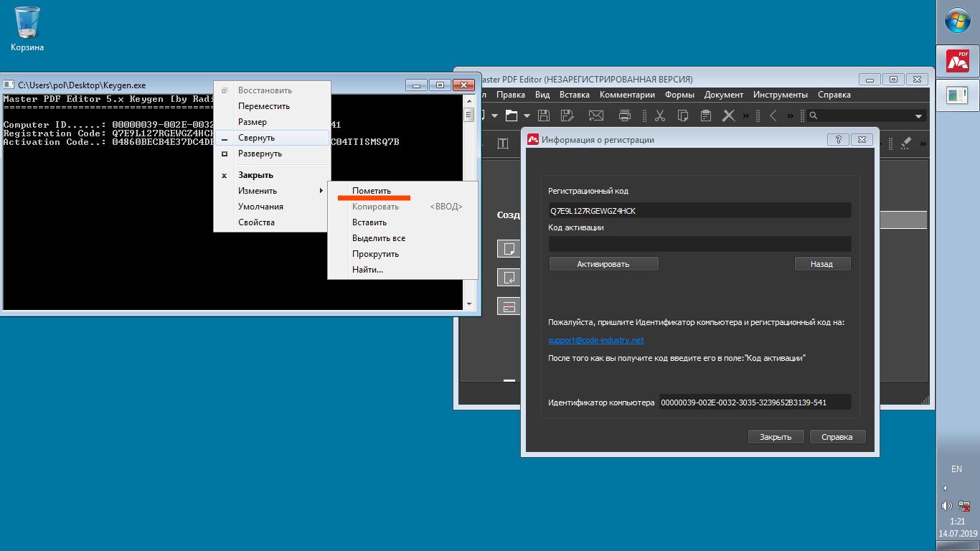
Task: Click the EN language indicator
Action: (956, 469)
